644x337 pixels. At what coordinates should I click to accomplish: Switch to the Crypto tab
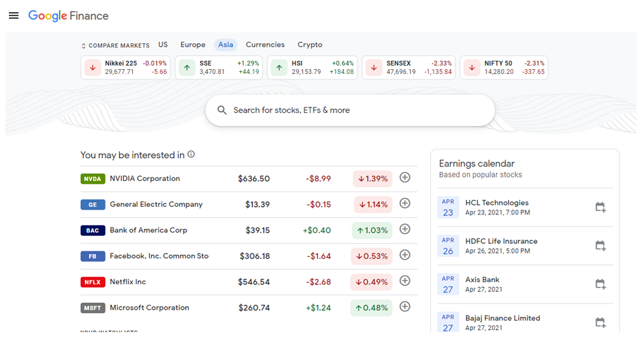310,45
